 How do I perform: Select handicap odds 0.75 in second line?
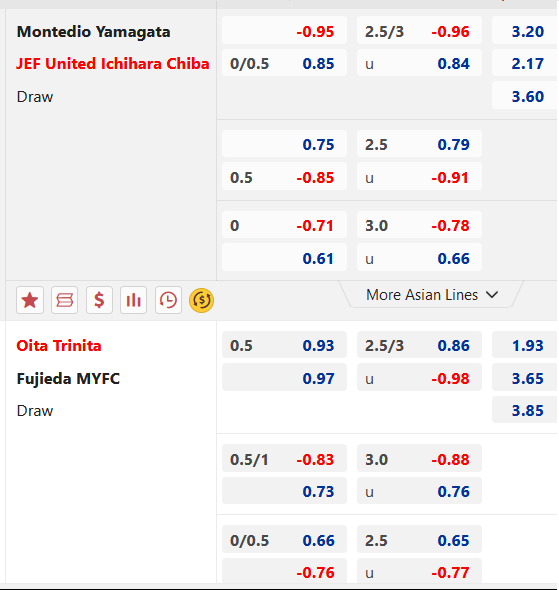[x=284, y=144]
